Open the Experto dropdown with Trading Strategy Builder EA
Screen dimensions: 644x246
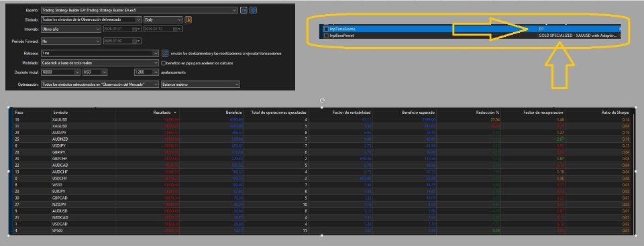point(140,10)
